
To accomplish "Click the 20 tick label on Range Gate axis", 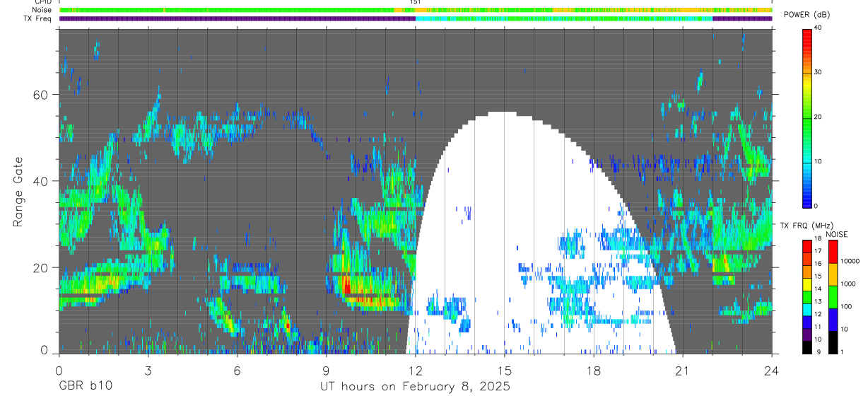I will [41, 268].
